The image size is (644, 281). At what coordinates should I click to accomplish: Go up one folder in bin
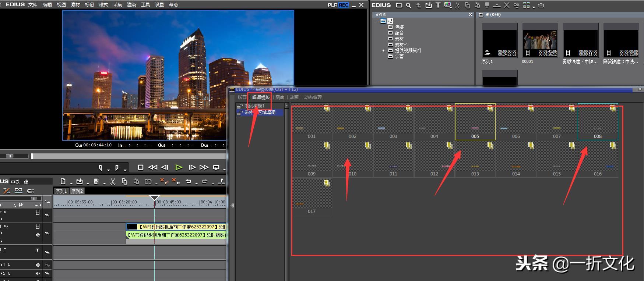(x=418, y=5)
